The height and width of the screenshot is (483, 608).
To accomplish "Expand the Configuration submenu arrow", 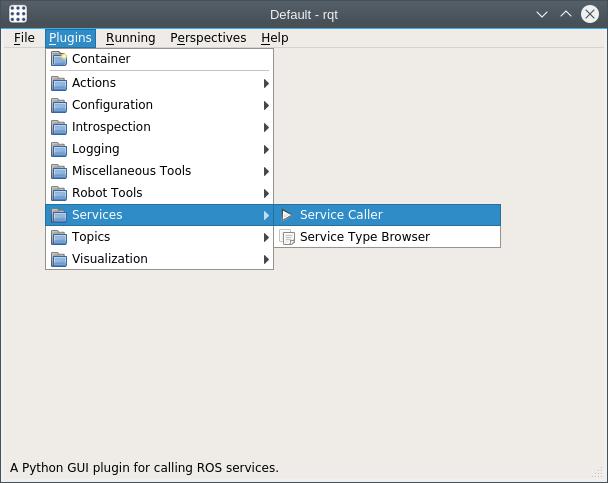I will tap(266, 105).
